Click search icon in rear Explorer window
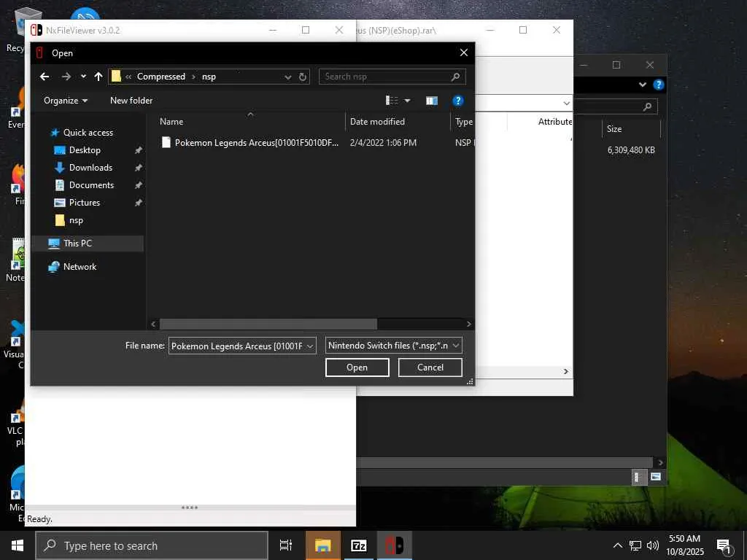Image resolution: width=747 pixels, height=560 pixels. (646, 106)
